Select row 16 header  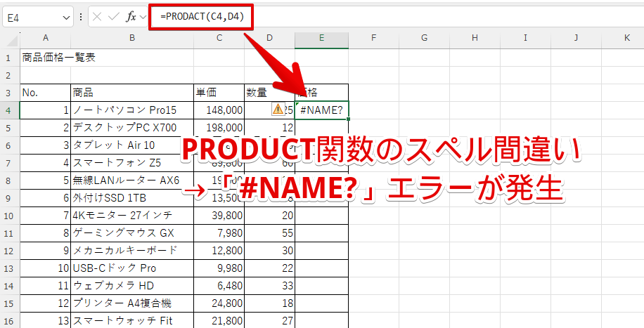(x=9, y=320)
